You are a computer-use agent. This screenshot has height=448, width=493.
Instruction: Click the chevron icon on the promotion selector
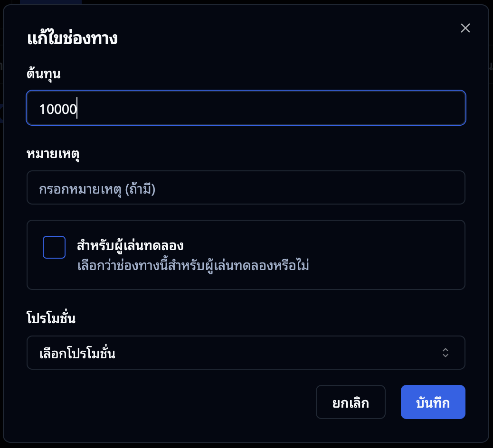446,353
